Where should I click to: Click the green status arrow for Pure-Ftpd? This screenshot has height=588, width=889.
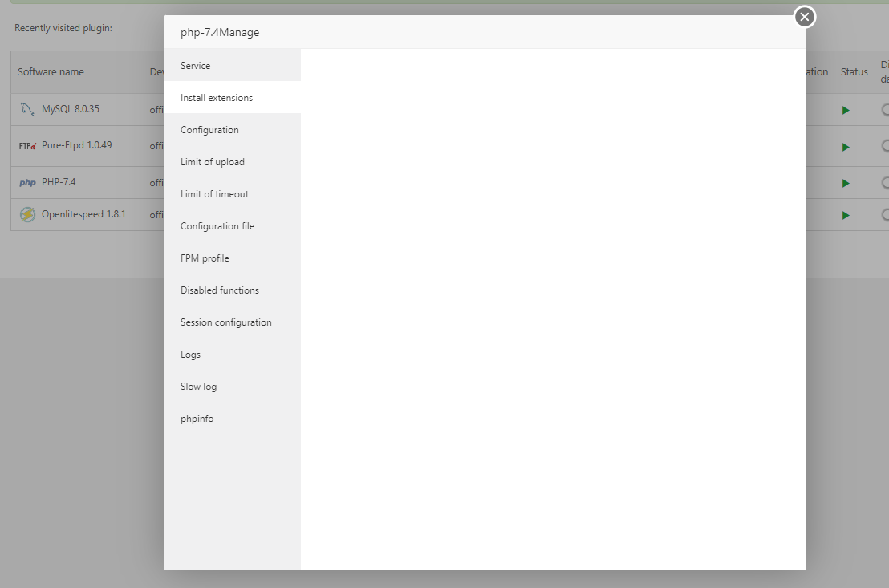846,146
